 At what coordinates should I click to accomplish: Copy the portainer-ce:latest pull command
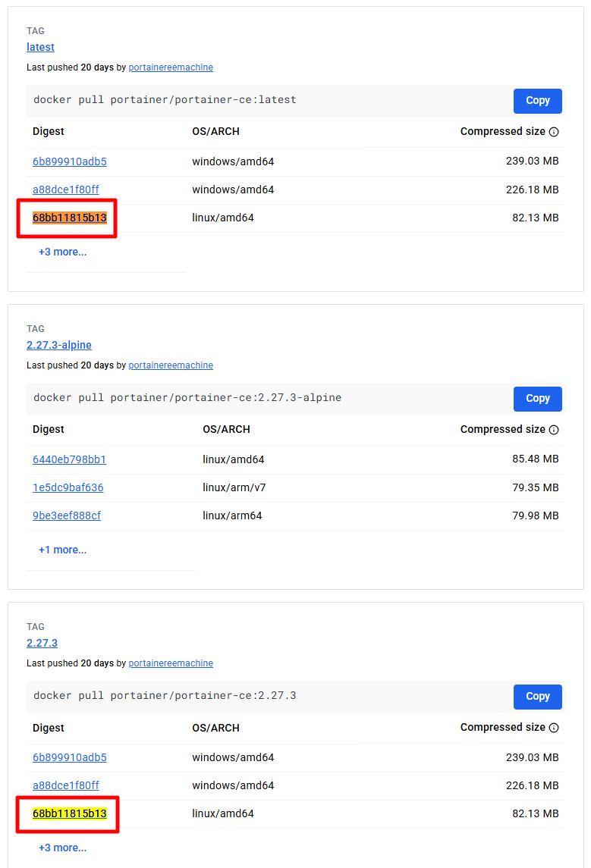(x=537, y=101)
